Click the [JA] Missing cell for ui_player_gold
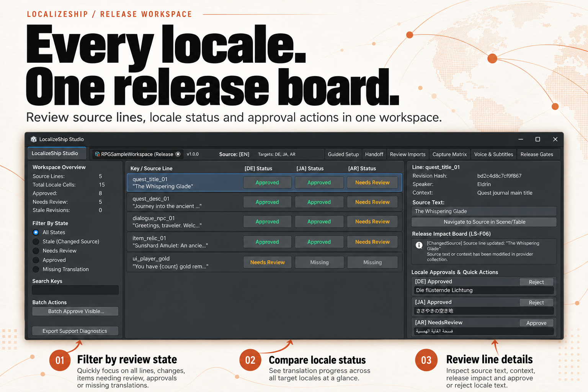 click(319, 262)
